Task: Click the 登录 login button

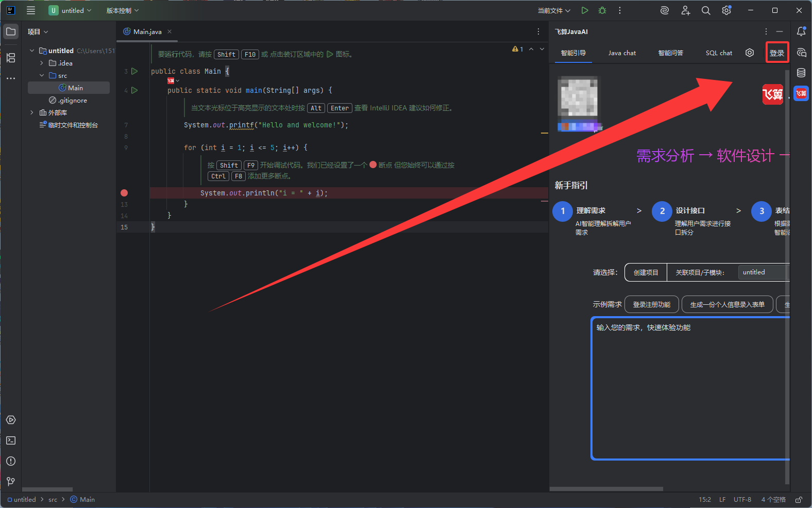Action: click(777, 53)
